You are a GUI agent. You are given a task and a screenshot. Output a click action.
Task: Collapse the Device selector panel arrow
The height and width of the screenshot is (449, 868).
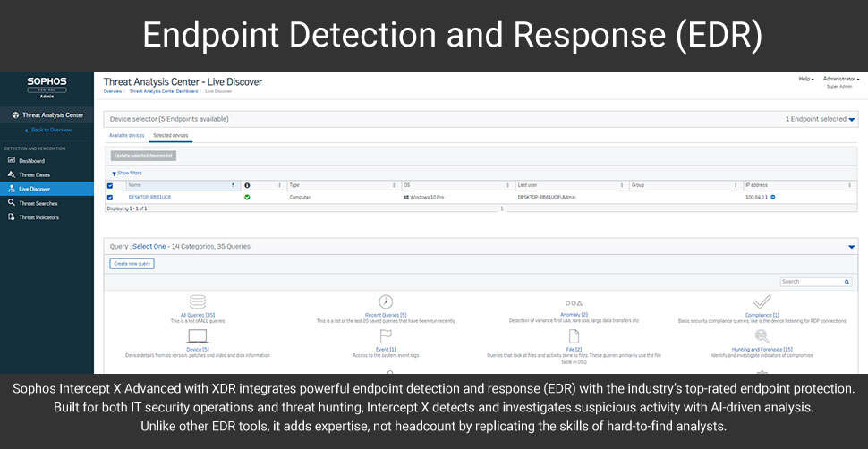pyautogui.click(x=851, y=120)
